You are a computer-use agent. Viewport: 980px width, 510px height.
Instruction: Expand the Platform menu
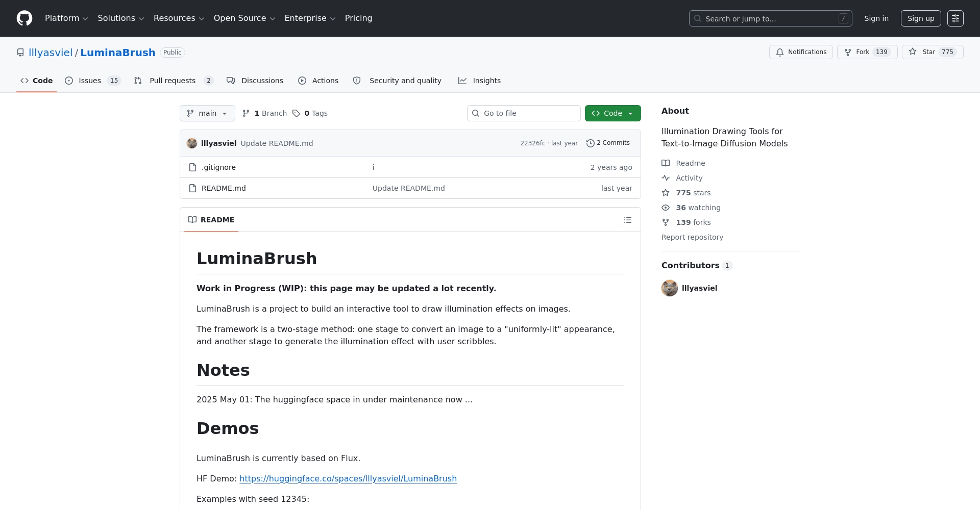[x=66, y=18]
